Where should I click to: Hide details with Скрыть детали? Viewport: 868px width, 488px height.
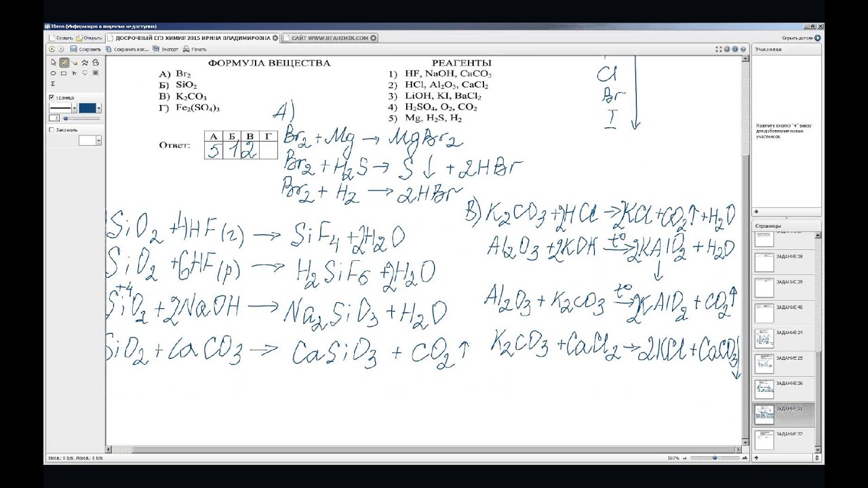[x=801, y=38]
